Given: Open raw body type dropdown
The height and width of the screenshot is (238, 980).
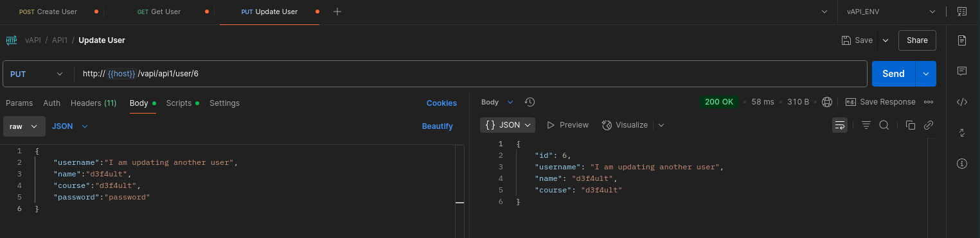Looking at the screenshot, I should tap(24, 126).
